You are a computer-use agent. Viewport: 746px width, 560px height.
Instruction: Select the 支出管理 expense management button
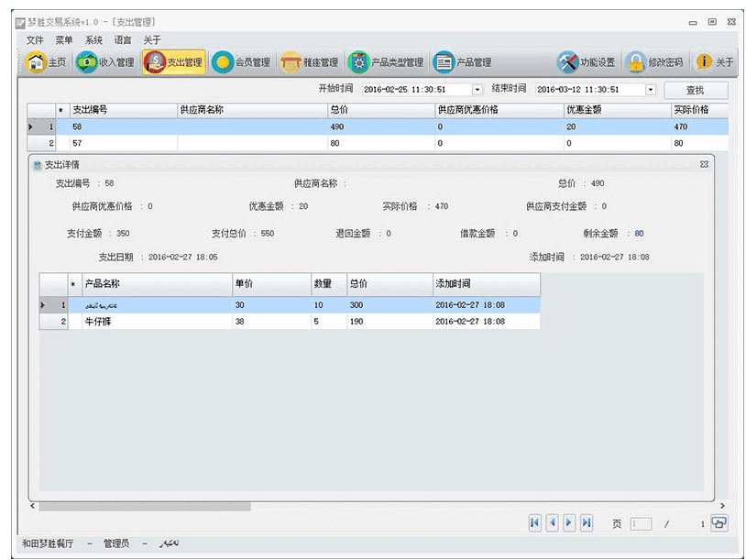tap(173, 62)
